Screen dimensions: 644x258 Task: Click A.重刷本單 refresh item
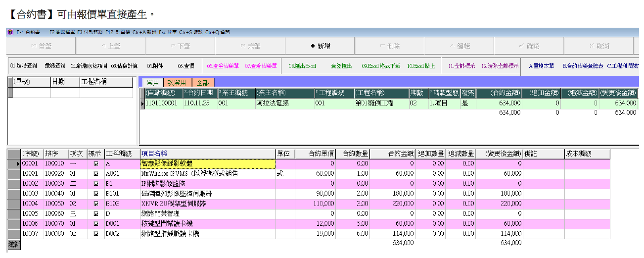541,65
